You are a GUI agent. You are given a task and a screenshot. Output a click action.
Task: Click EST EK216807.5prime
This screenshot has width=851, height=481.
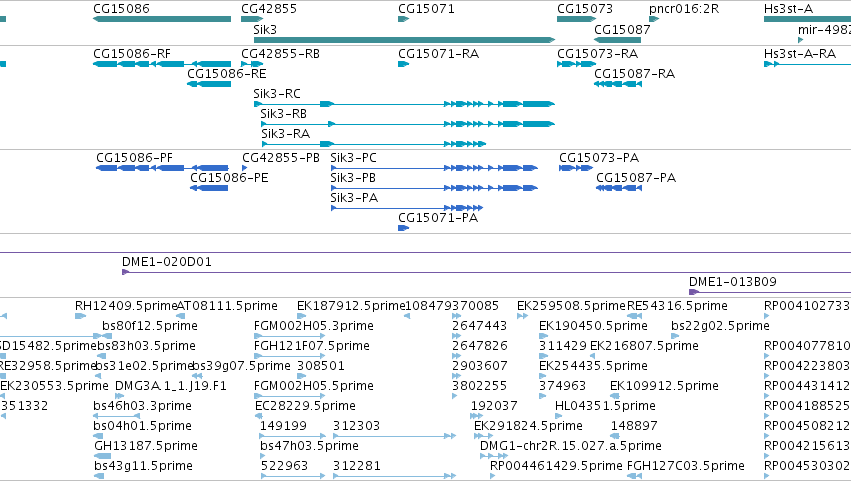pos(644,346)
